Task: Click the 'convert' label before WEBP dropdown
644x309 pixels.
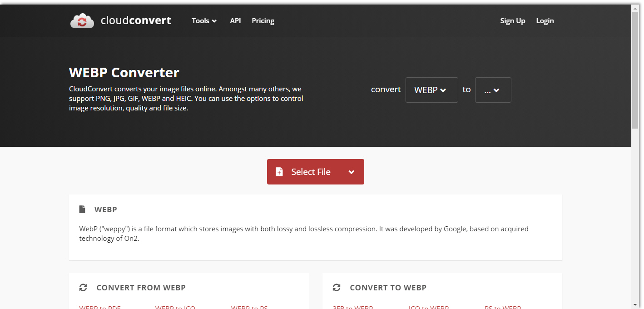Action: [386, 90]
